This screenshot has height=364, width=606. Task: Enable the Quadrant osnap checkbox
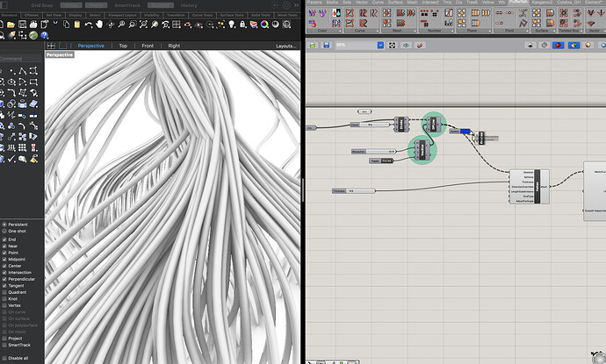[x=4, y=292]
